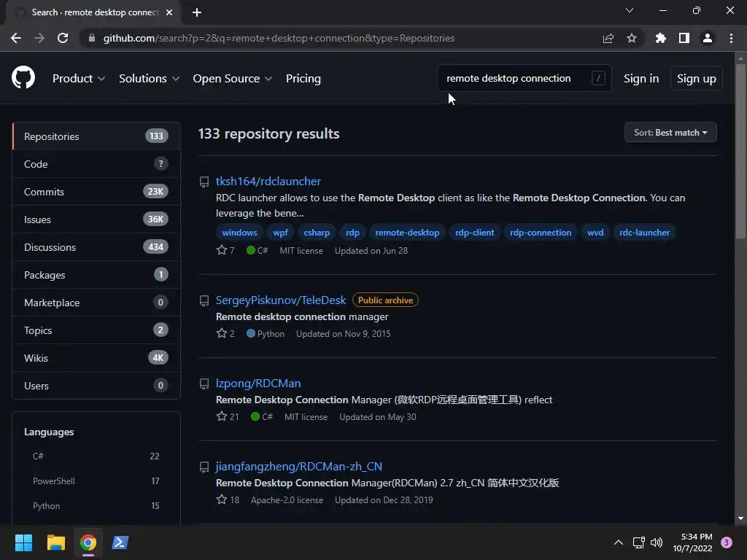
Task: Select the Repositories filter
Action: [x=96, y=136]
